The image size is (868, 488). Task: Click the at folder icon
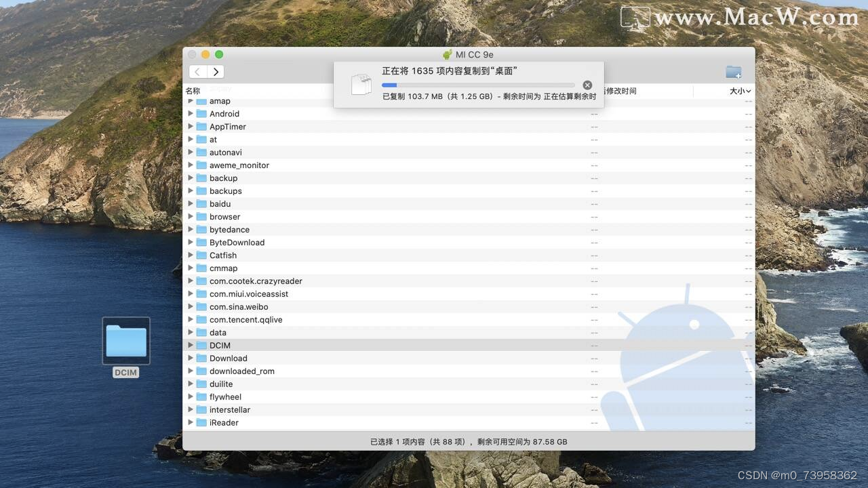201,140
